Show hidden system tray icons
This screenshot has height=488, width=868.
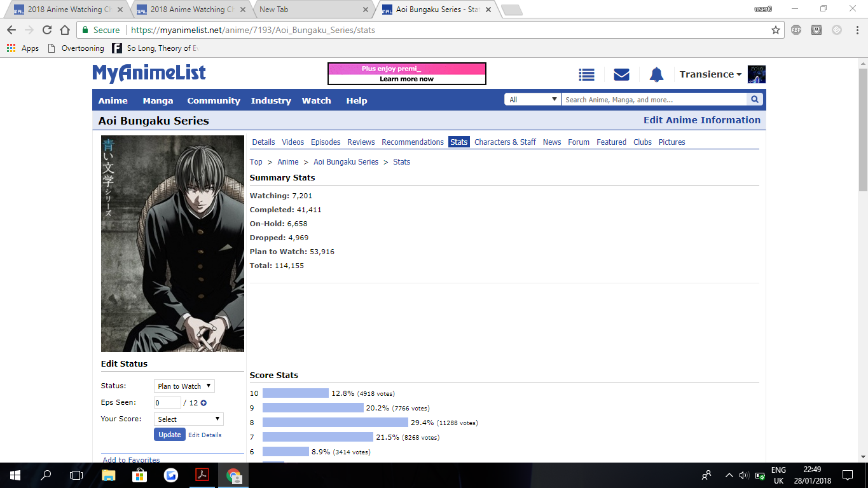[x=729, y=475]
